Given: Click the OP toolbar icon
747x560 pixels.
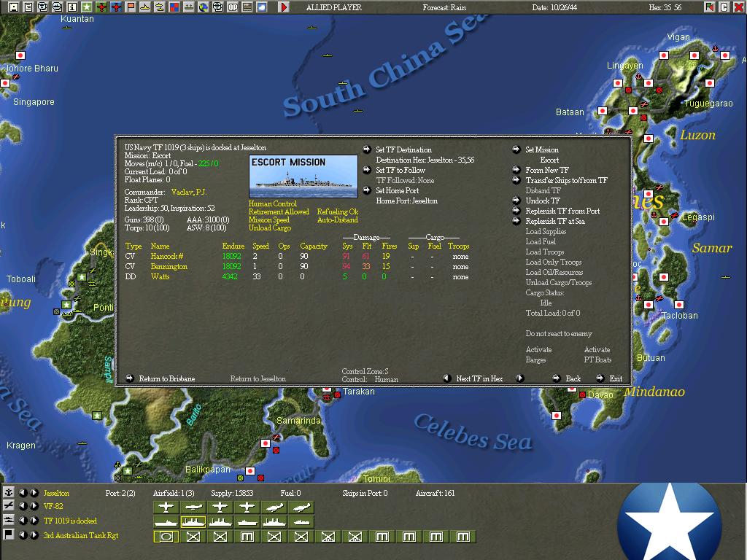Looking at the screenshot, I should pos(233,7).
